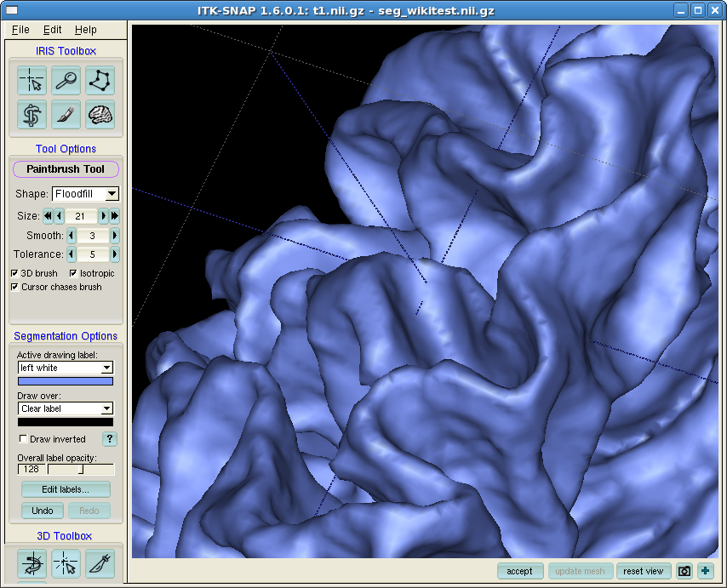Select the crosshairs cursor tool in IRIS Toolbox
Viewport: 727px width, 588px height.
click(32, 80)
